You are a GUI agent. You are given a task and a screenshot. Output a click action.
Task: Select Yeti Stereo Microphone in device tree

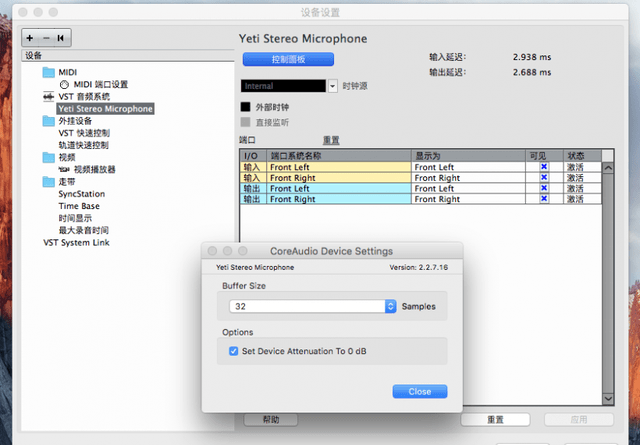(105, 109)
